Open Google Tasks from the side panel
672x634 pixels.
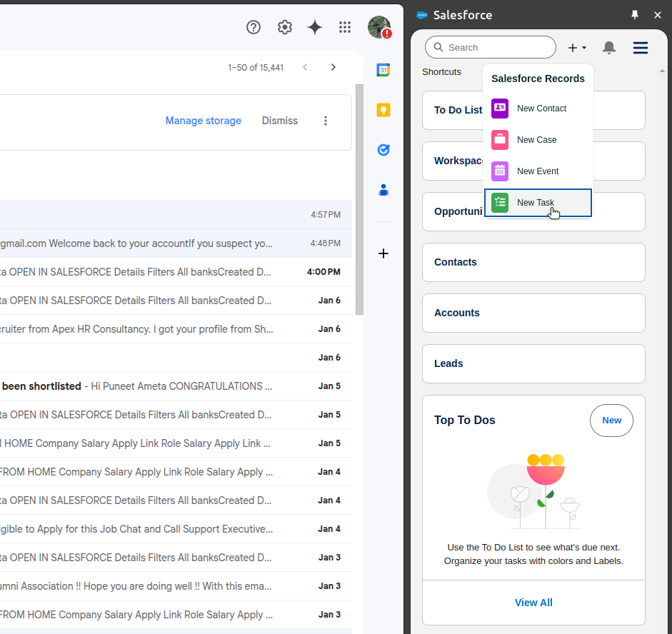coord(383,150)
